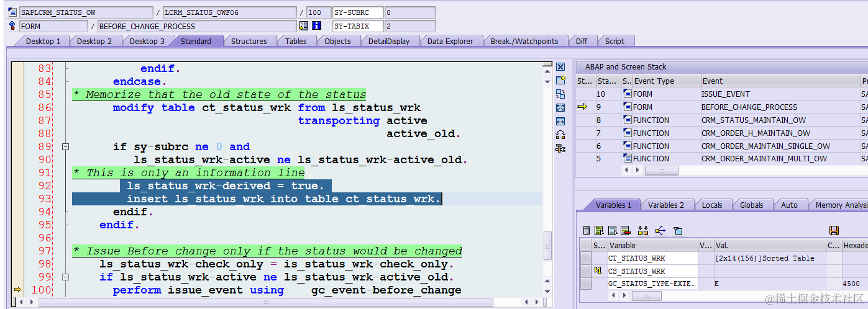868x309 pixels.
Task: Select the Auto variables tab
Action: coord(789,205)
